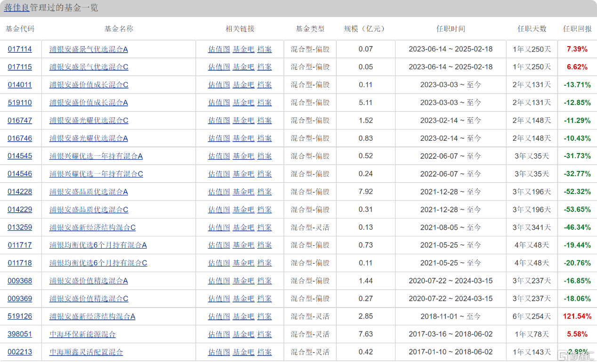
Task: Open 估值图 for fund 017114
Action: tap(219, 49)
